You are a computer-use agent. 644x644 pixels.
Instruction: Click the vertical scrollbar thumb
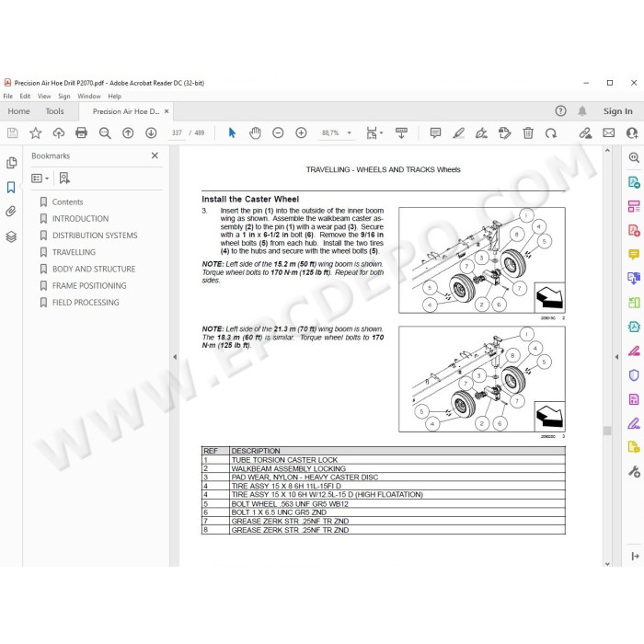(607, 431)
